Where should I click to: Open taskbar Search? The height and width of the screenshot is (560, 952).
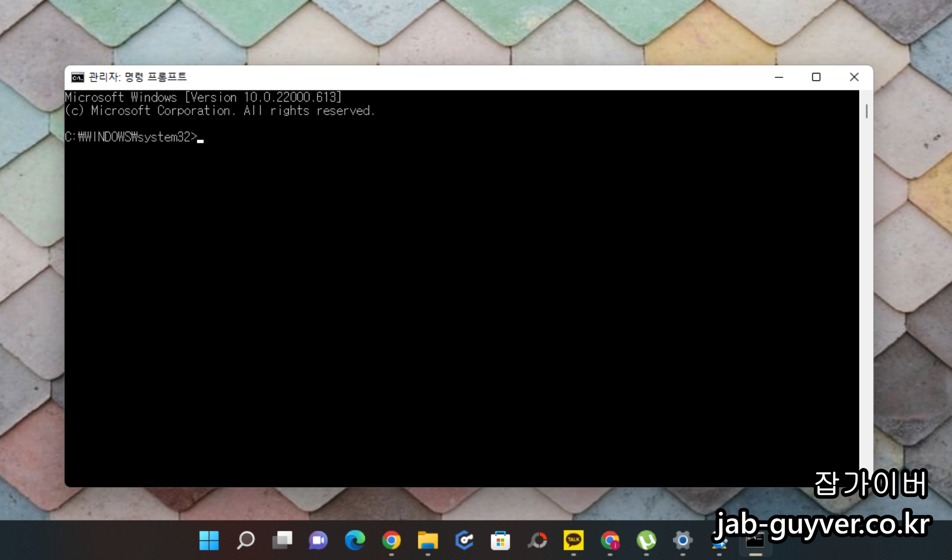point(246,540)
